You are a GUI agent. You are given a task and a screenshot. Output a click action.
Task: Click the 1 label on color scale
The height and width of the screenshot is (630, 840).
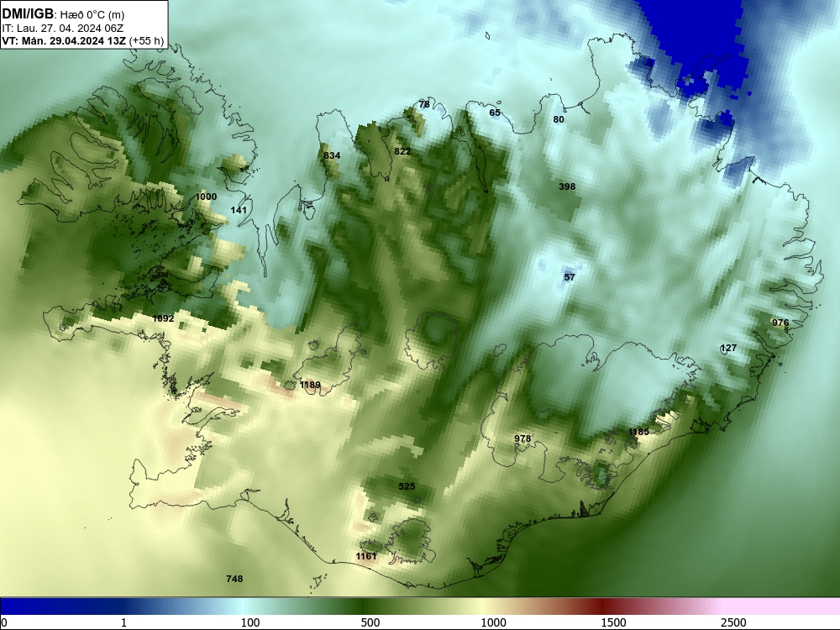(x=123, y=622)
